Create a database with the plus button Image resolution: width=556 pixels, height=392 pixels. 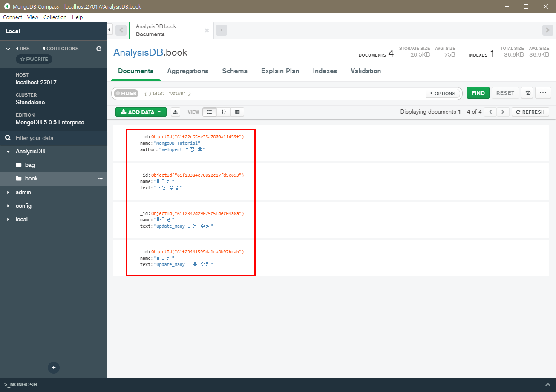click(x=54, y=367)
